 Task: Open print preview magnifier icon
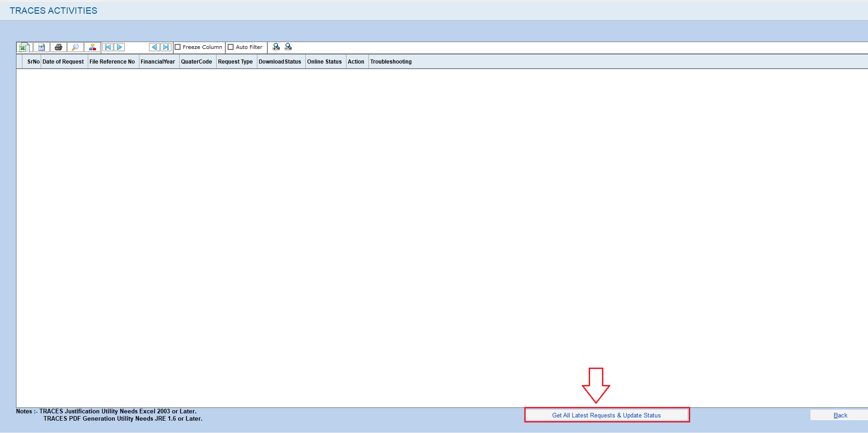coord(75,47)
